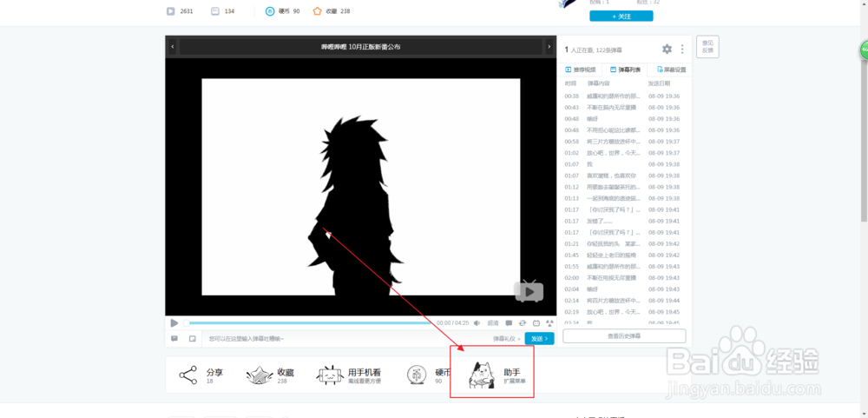Image resolution: width=868 pixels, height=418 pixels.
Task: Select danmaku row at 02:19
Action: [x=624, y=312]
